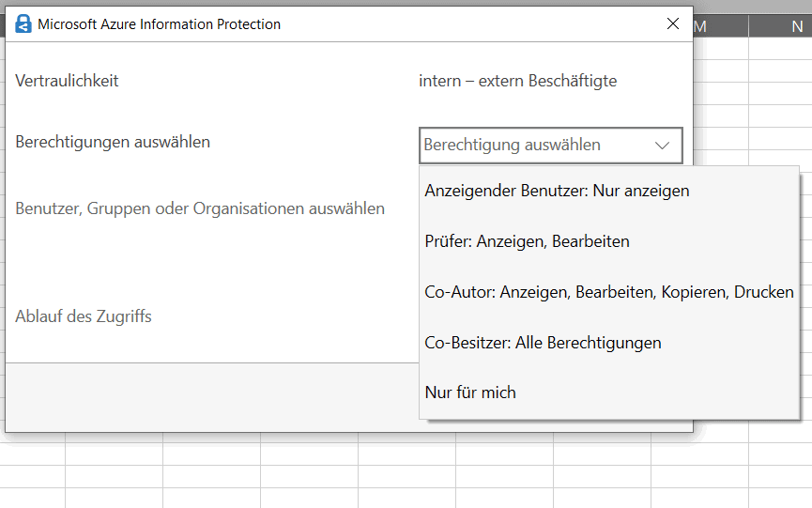Click the chevron arrow of the permission dropdown

[663, 146]
